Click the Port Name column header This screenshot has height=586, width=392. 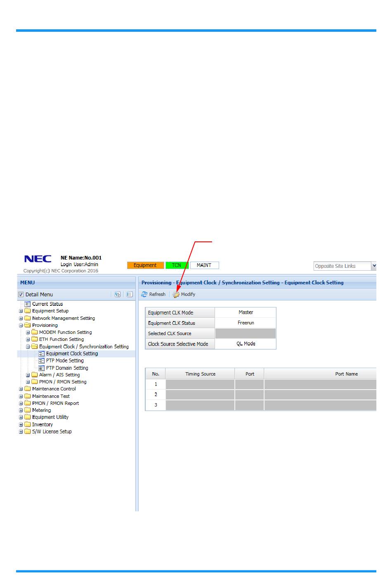(320, 374)
